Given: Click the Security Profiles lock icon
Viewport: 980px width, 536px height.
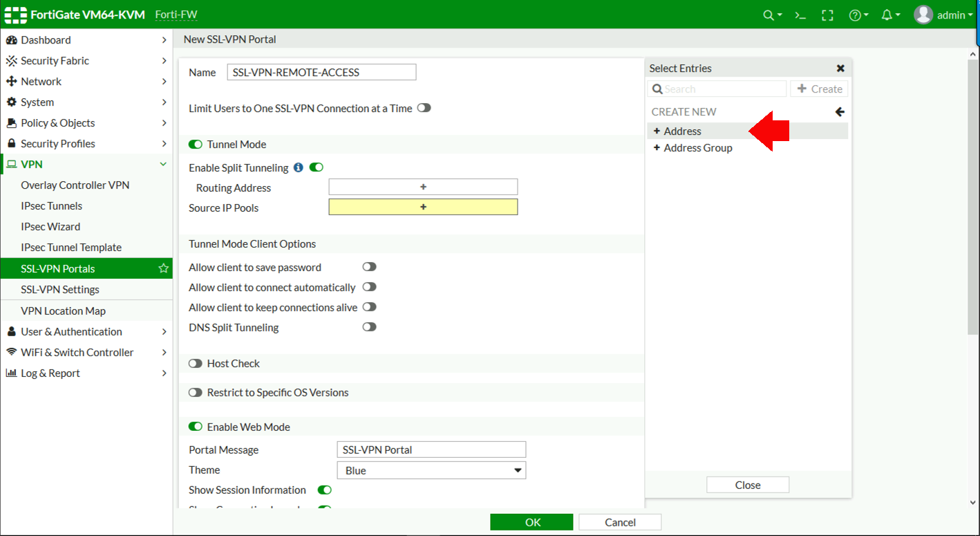Looking at the screenshot, I should 11,144.
